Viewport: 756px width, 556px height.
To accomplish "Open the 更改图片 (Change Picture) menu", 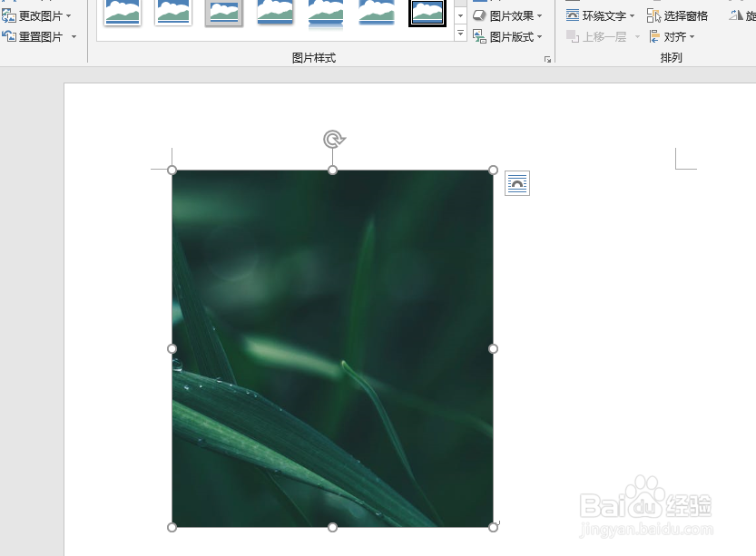I will pyautogui.click(x=36, y=16).
